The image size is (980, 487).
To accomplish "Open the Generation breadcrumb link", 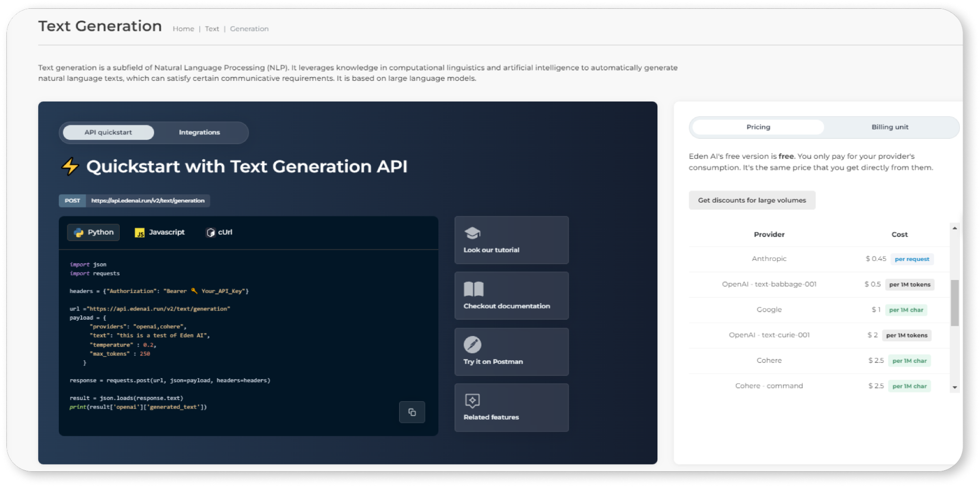I will click(249, 29).
